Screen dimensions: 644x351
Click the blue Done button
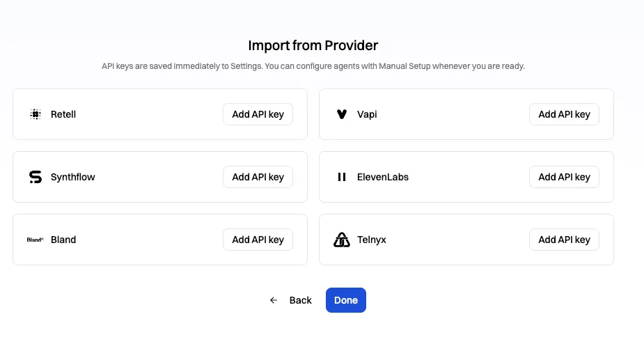point(346,300)
